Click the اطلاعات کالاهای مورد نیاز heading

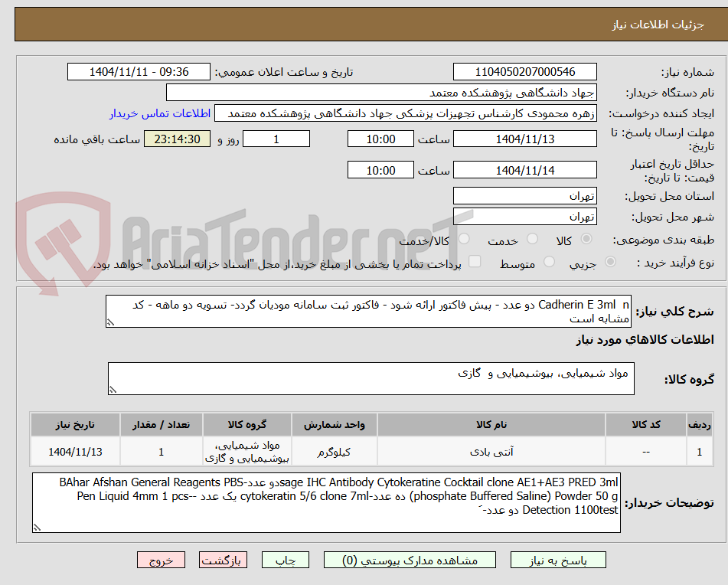pyautogui.click(x=645, y=340)
